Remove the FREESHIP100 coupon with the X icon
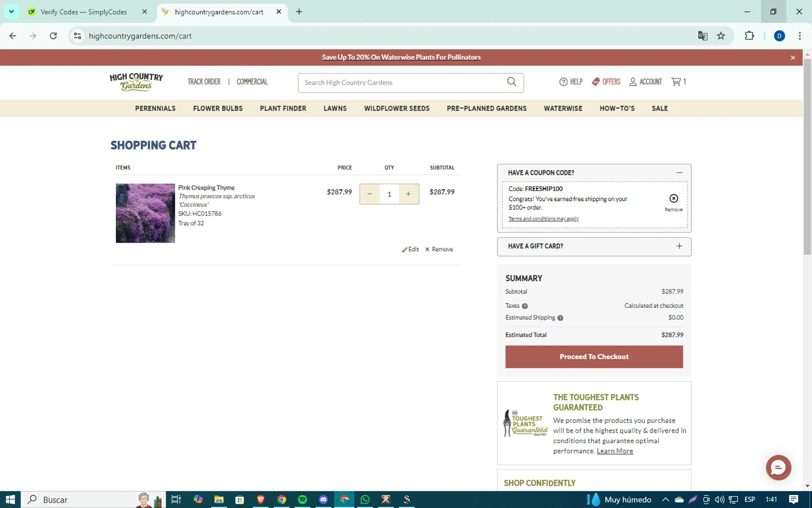Viewport: 812px width, 508px height. pyautogui.click(x=673, y=198)
